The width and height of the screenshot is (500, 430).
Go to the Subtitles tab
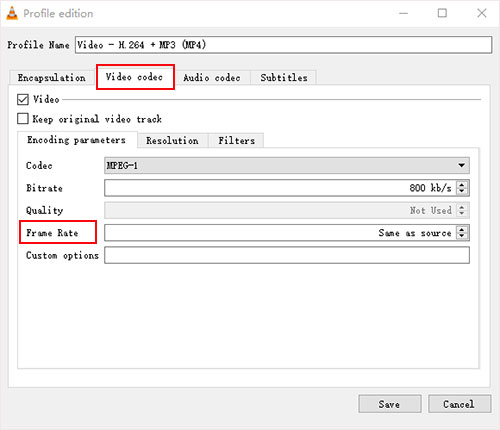[284, 78]
